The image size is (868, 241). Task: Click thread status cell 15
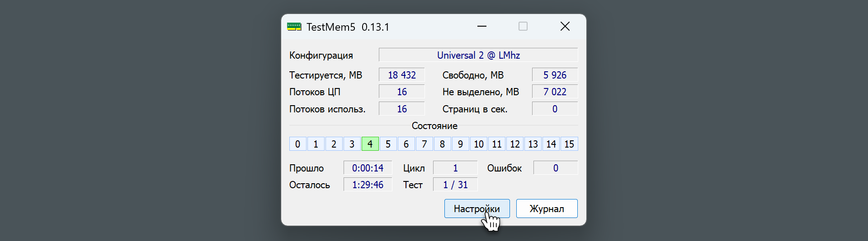coord(569,144)
